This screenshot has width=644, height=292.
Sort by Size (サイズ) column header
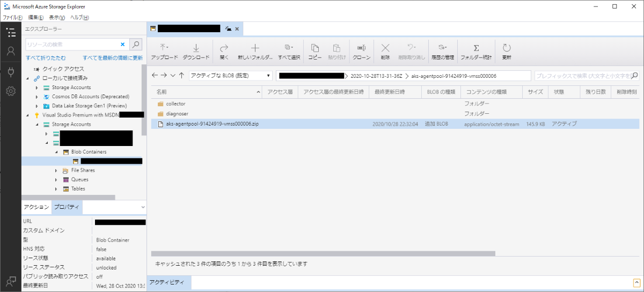point(535,92)
